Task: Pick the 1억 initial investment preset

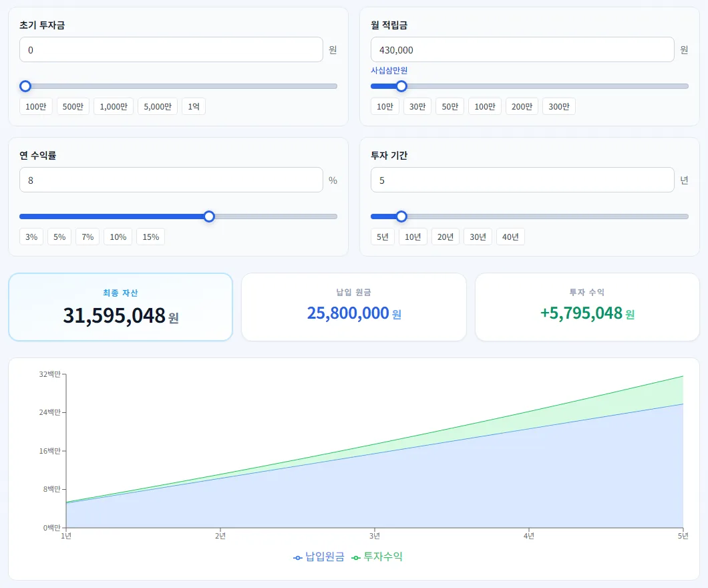Action: point(194,107)
